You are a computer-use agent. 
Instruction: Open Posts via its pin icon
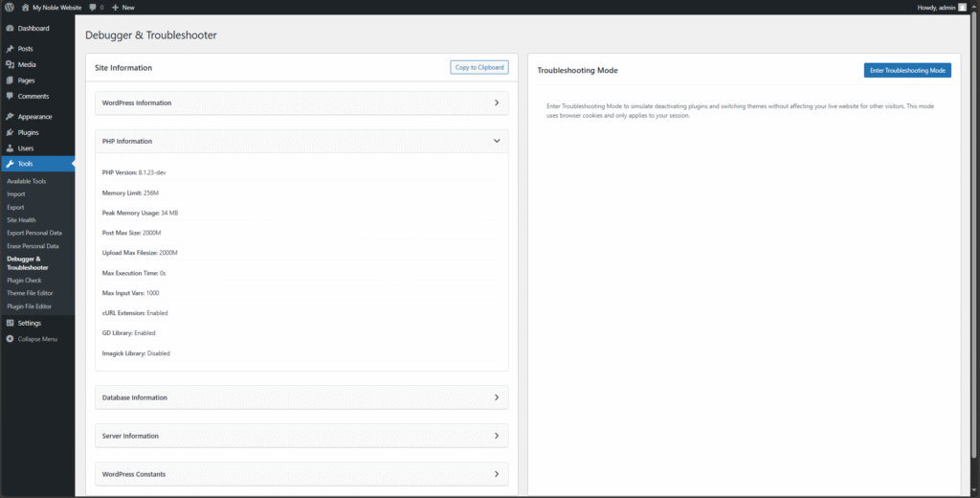click(10, 49)
